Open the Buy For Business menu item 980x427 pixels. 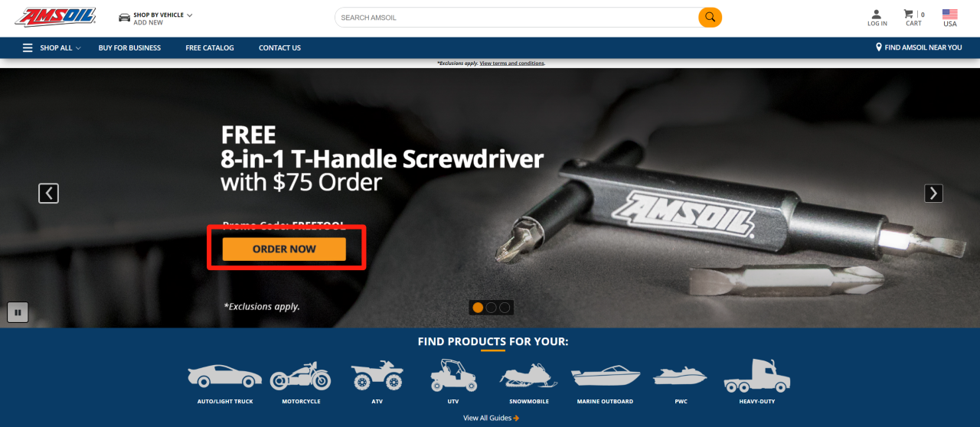tap(129, 47)
